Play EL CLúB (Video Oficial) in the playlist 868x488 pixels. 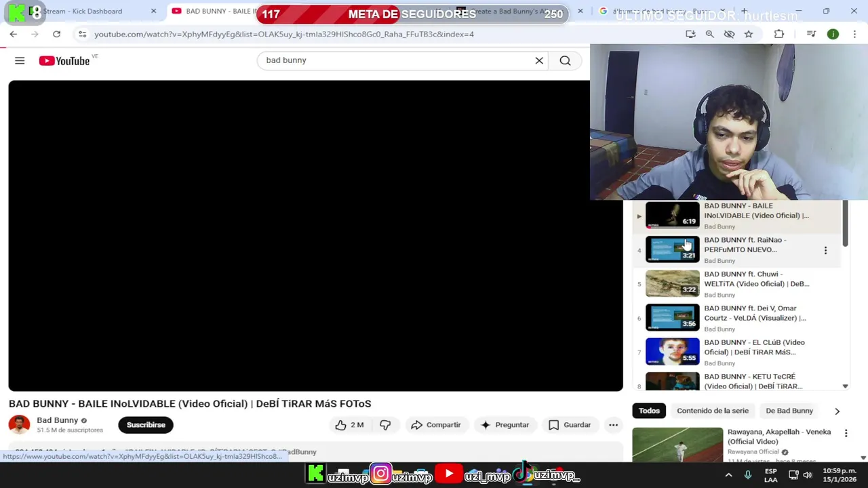tap(754, 348)
